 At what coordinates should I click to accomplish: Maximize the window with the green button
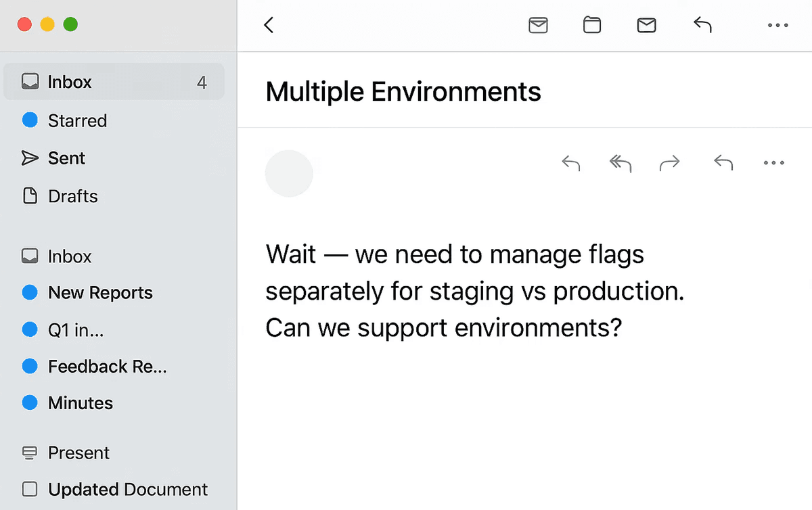(x=70, y=25)
